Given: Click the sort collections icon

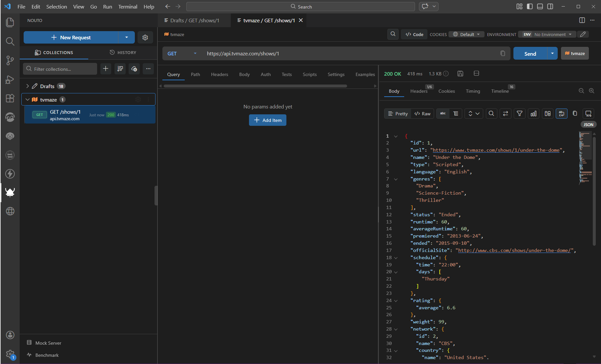Looking at the screenshot, I should (x=120, y=68).
